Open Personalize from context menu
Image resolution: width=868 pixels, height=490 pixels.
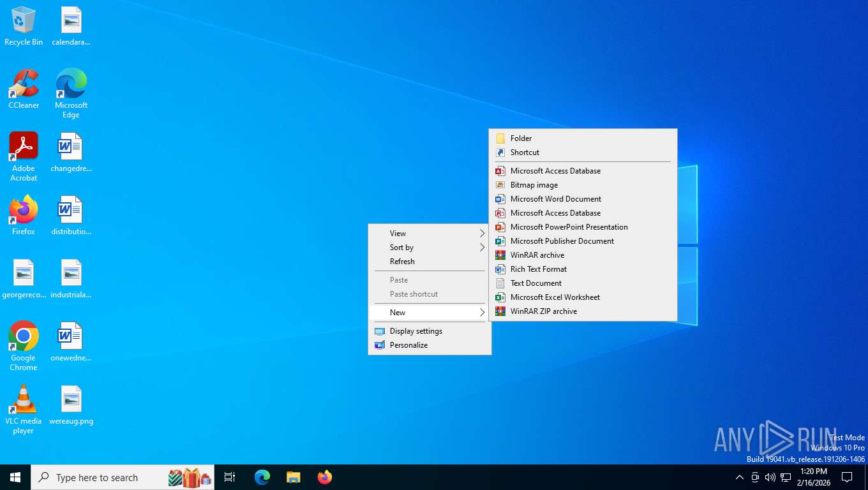click(x=430, y=345)
